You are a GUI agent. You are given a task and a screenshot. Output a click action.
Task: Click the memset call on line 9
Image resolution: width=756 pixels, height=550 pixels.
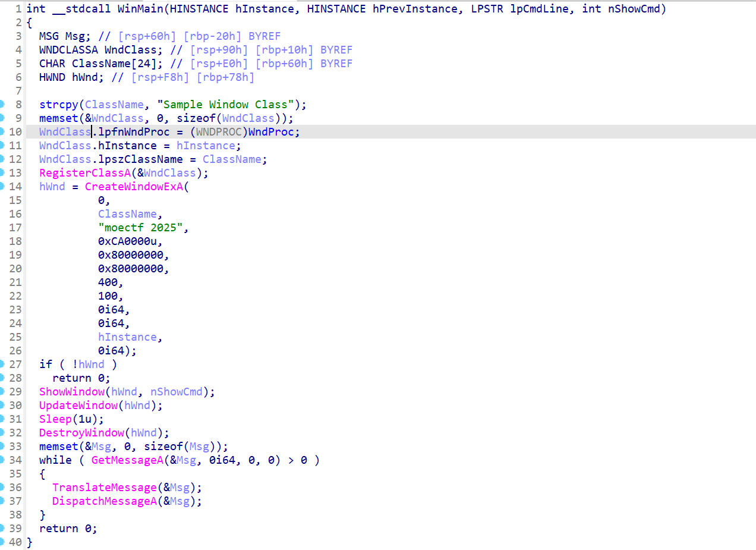59,118
